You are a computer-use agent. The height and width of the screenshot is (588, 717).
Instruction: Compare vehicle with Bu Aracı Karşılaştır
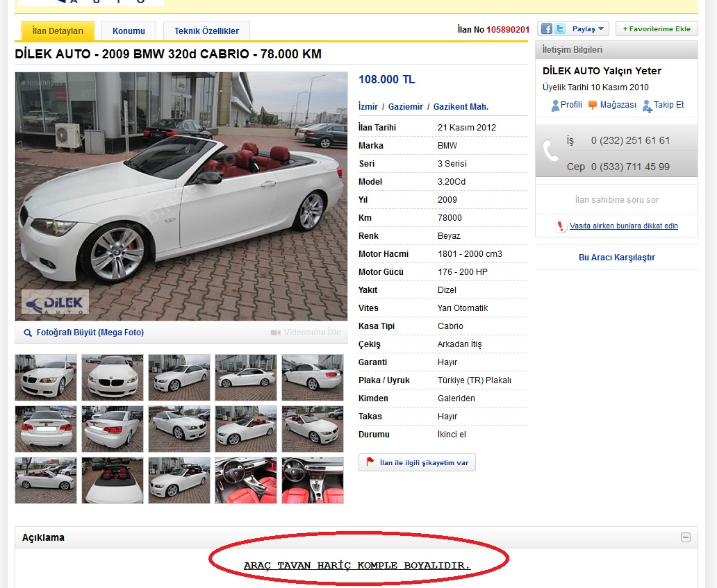tap(616, 258)
